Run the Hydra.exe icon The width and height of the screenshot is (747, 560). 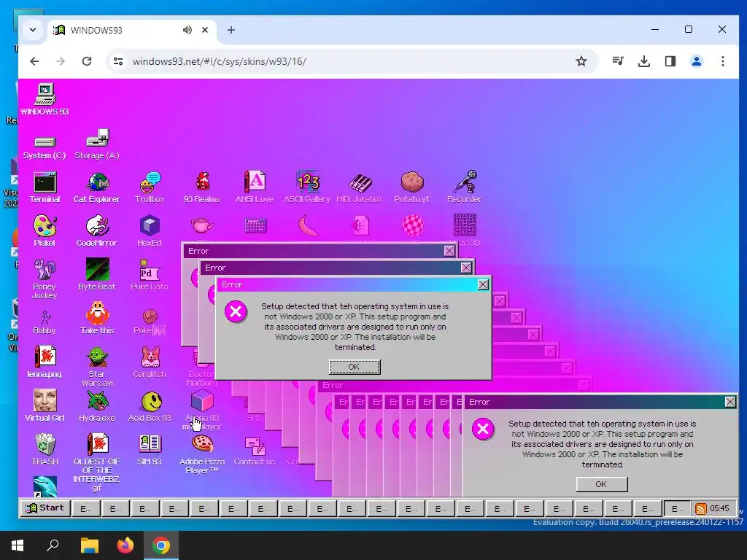coord(97,405)
